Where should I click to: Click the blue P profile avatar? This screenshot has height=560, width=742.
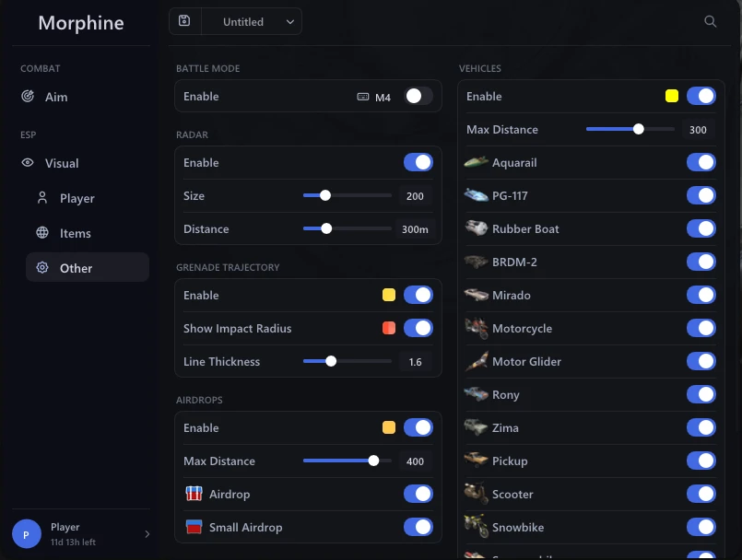27,534
